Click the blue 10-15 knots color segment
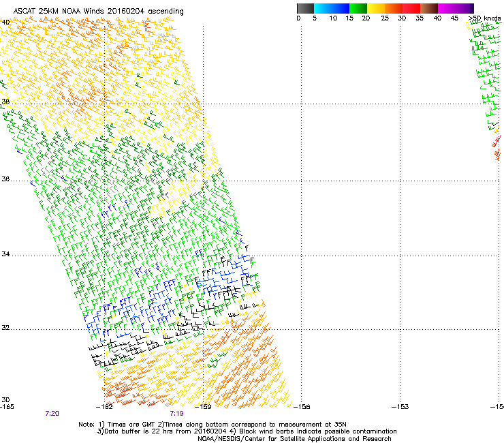 pyautogui.click(x=341, y=8)
